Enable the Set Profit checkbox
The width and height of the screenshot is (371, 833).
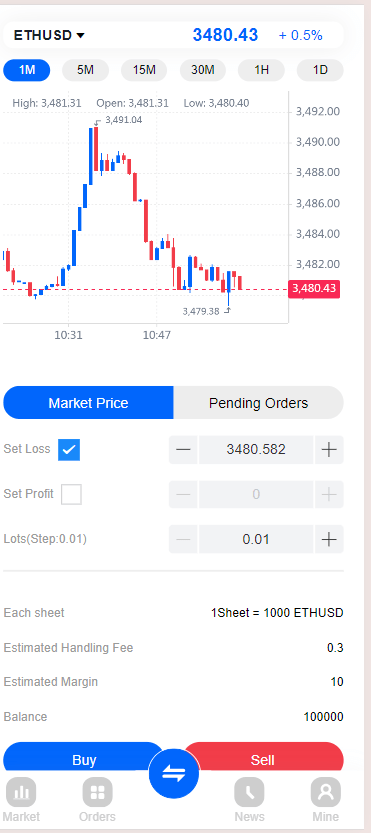pos(71,494)
